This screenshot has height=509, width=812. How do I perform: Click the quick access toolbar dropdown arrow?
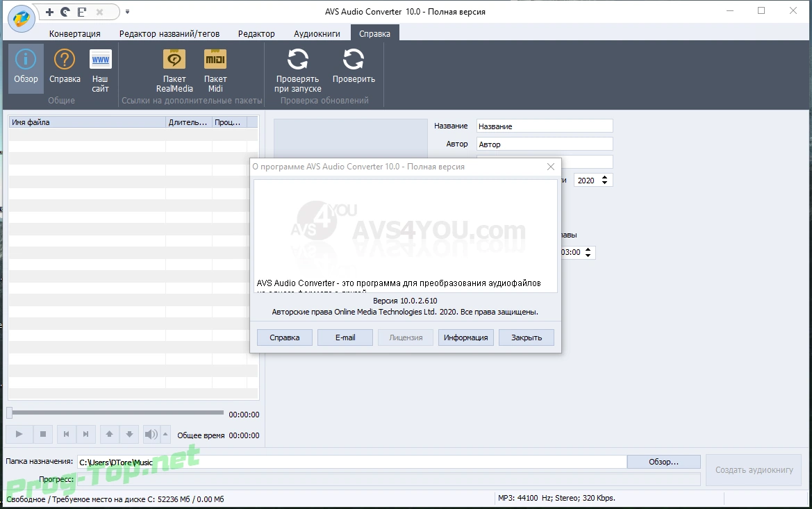[127, 12]
